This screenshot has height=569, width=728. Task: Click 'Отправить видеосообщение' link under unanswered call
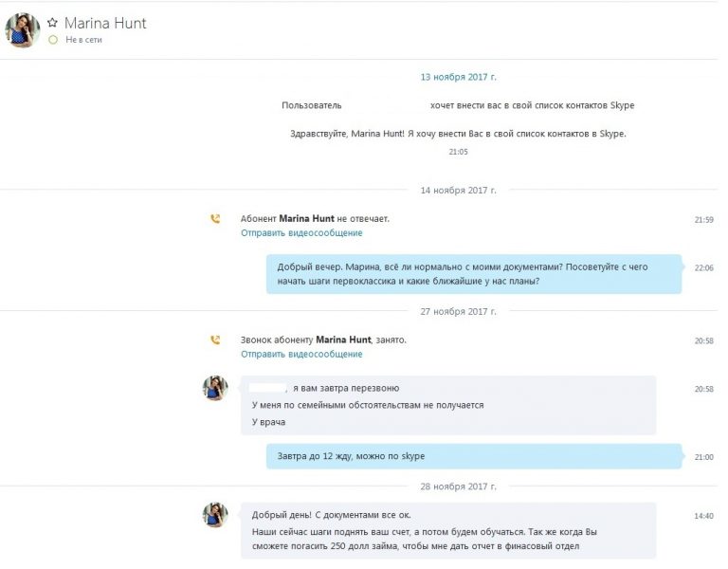tap(301, 232)
